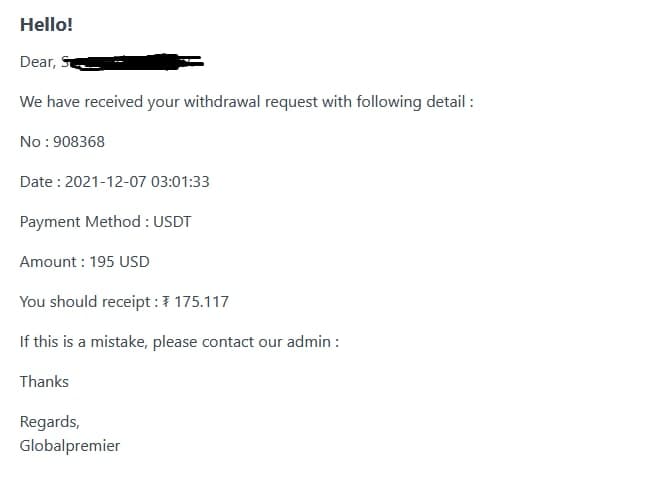
Task: Click the Tether currency symbol
Action: (x=166, y=302)
